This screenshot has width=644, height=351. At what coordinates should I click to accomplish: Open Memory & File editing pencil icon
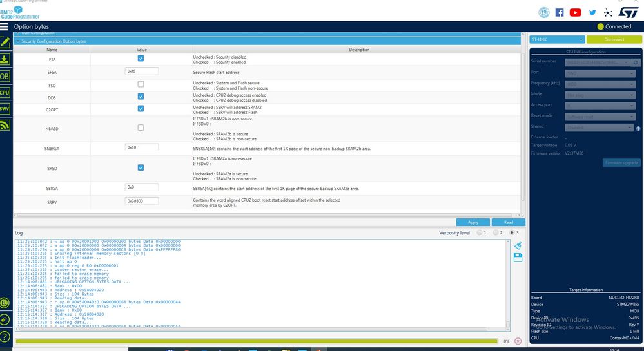pos(5,43)
